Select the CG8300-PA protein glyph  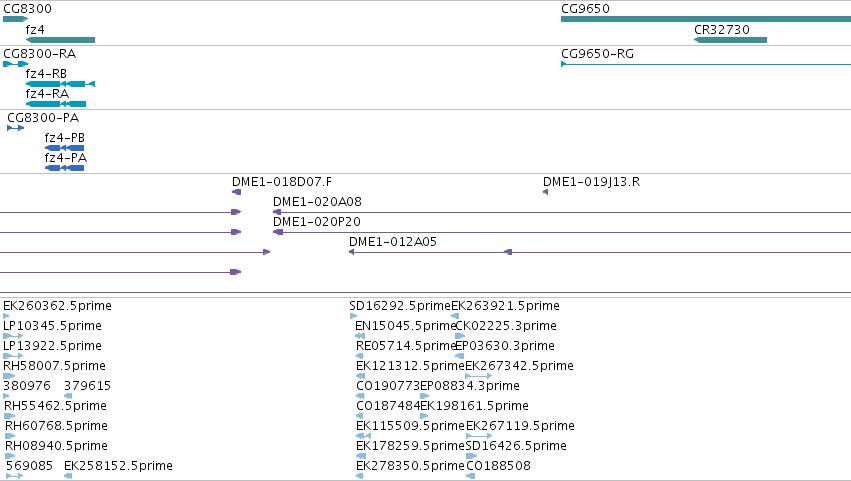point(15,128)
